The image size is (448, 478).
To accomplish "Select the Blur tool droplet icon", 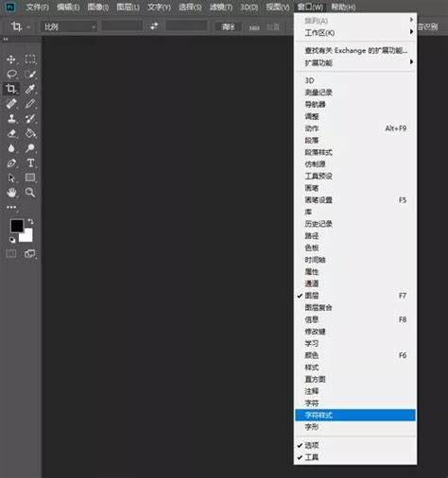I will (x=11, y=148).
